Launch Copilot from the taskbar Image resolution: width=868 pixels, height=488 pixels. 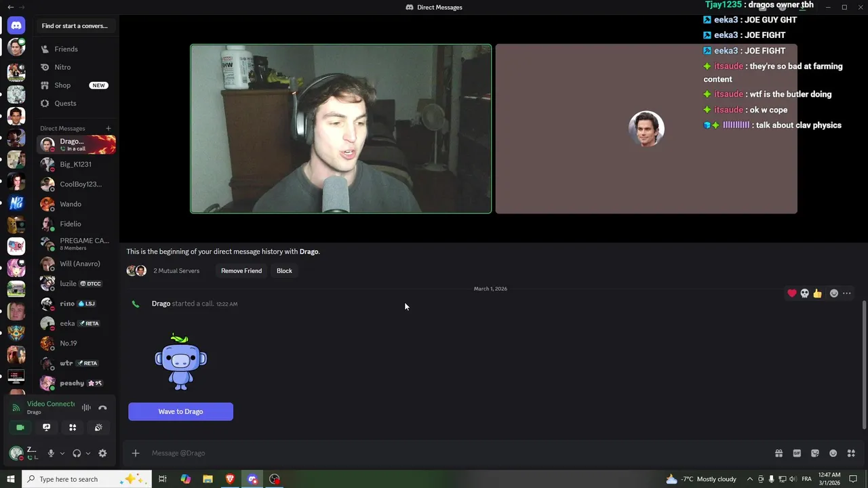185,479
